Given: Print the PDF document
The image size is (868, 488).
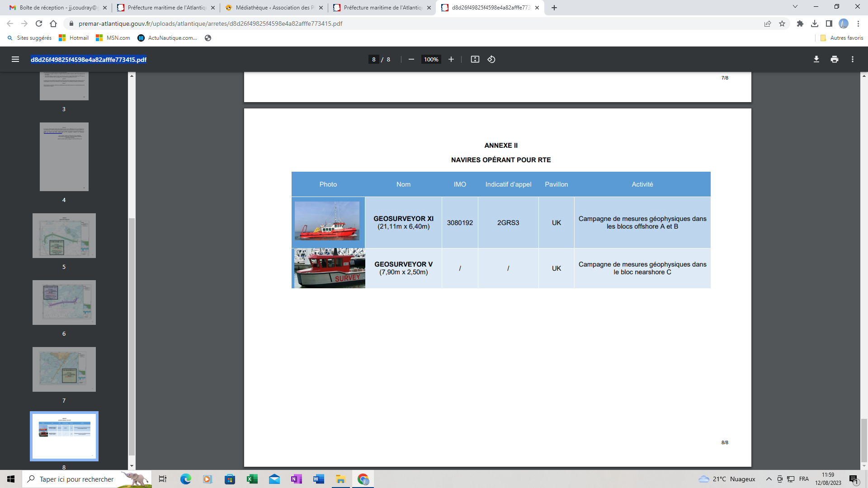Looking at the screenshot, I should tap(835, 59).
